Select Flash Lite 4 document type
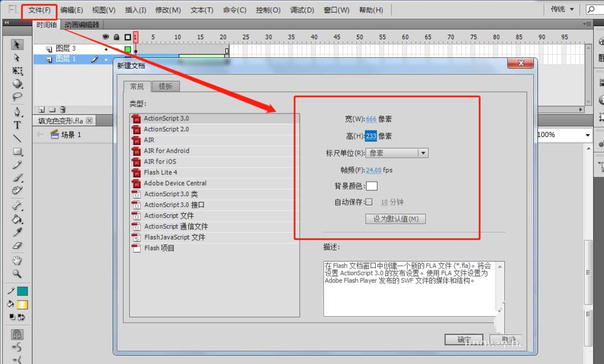604x364 pixels. click(x=214, y=173)
